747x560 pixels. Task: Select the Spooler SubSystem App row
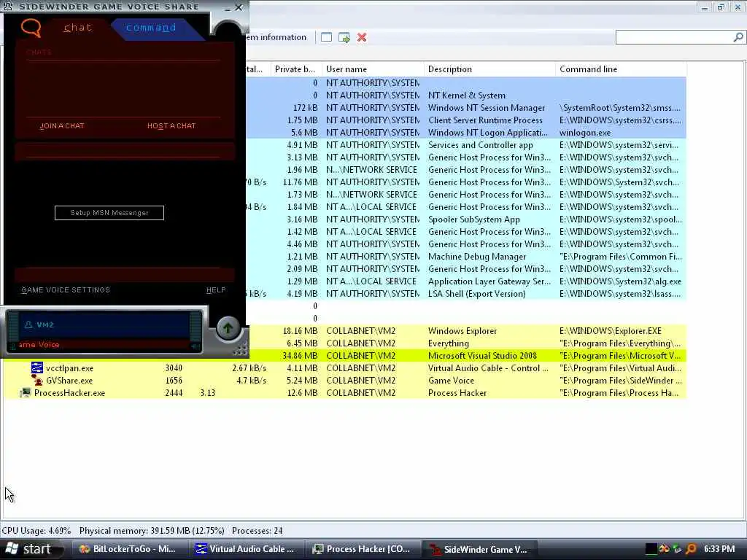click(466, 219)
